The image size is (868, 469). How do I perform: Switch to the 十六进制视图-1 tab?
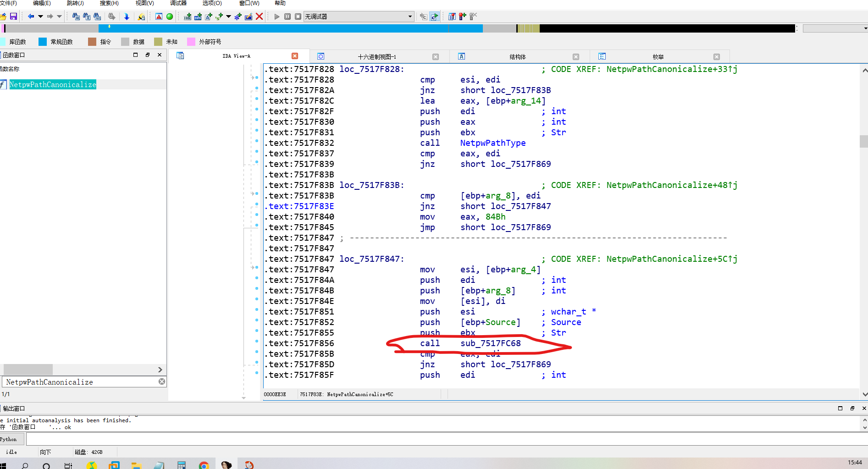point(376,57)
